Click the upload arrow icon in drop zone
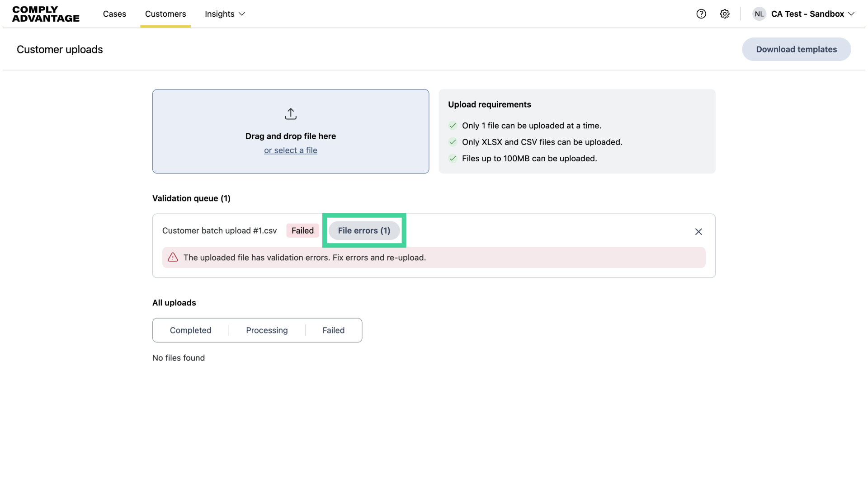Screen dimensions: 868x488 [291, 114]
